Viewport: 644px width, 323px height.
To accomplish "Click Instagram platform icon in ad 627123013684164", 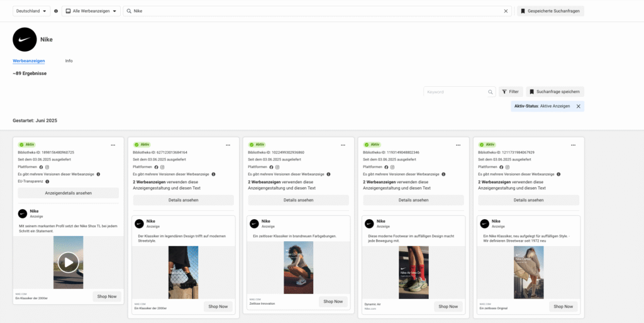I will [x=162, y=167].
